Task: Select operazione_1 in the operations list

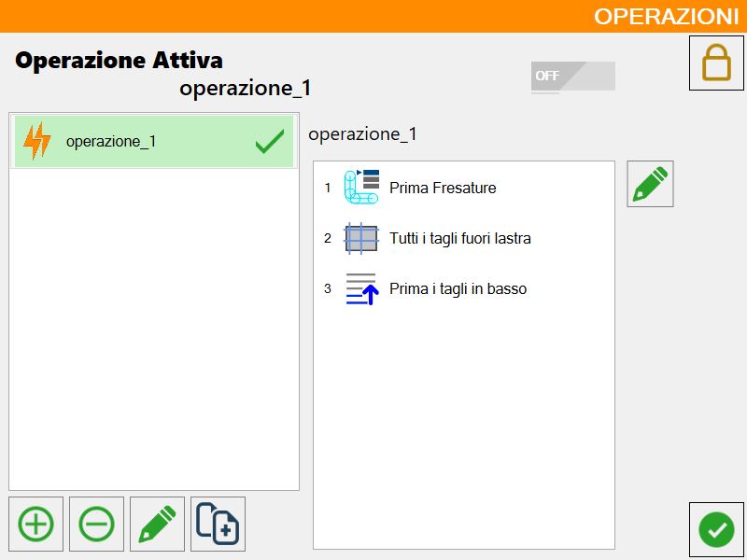Action: (154, 142)
